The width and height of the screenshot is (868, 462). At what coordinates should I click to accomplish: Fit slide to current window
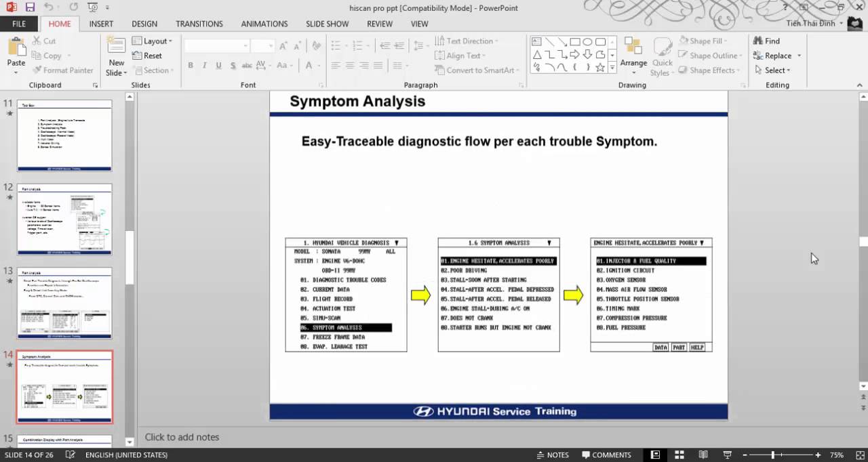click(x=859, y=455)
